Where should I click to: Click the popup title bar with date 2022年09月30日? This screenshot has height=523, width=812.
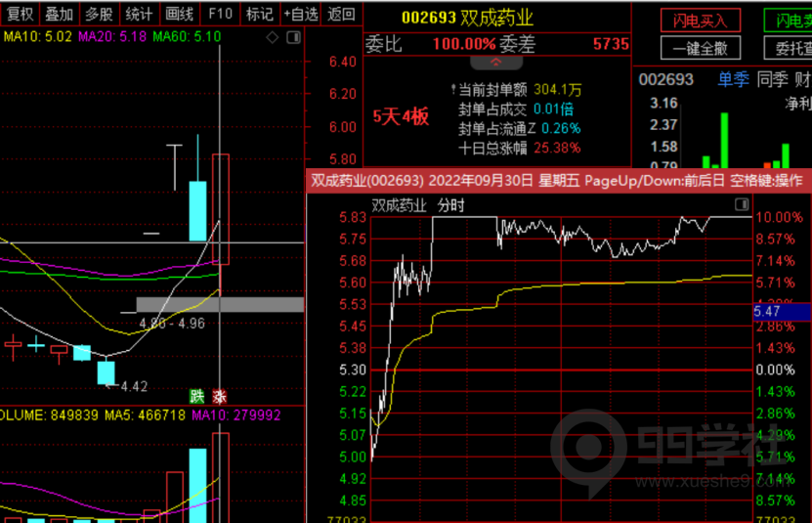[559, 181]
